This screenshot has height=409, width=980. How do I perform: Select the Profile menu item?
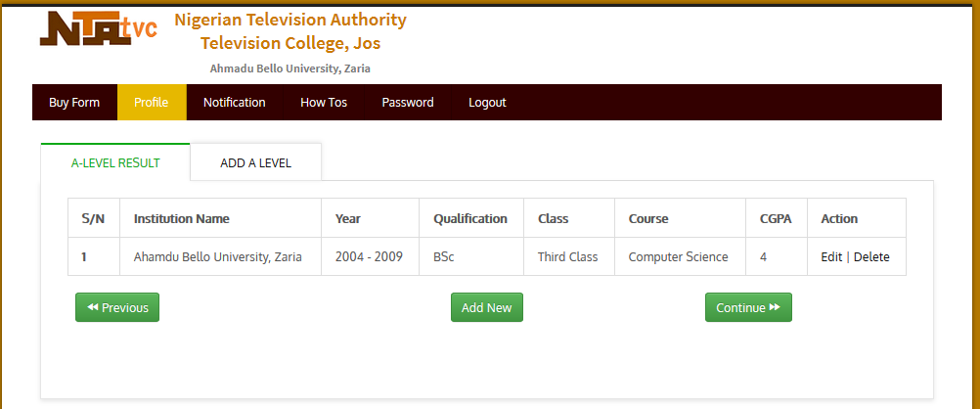pyautogui.click(x=152, y=103)
